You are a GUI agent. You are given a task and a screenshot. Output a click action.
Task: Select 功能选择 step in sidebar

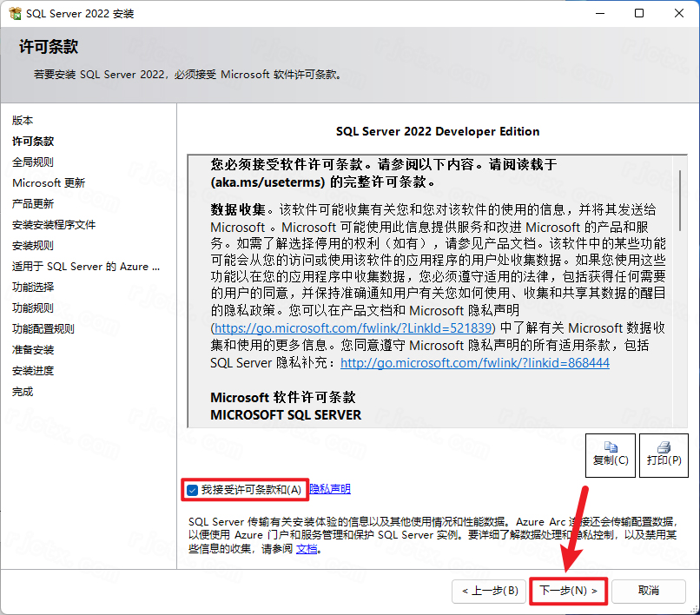pos(33,287)
